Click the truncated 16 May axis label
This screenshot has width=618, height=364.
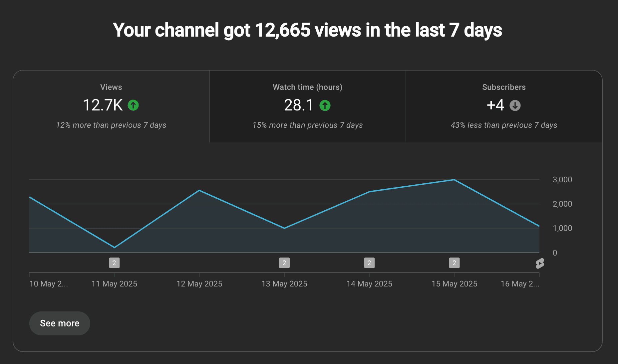(520, 284)
